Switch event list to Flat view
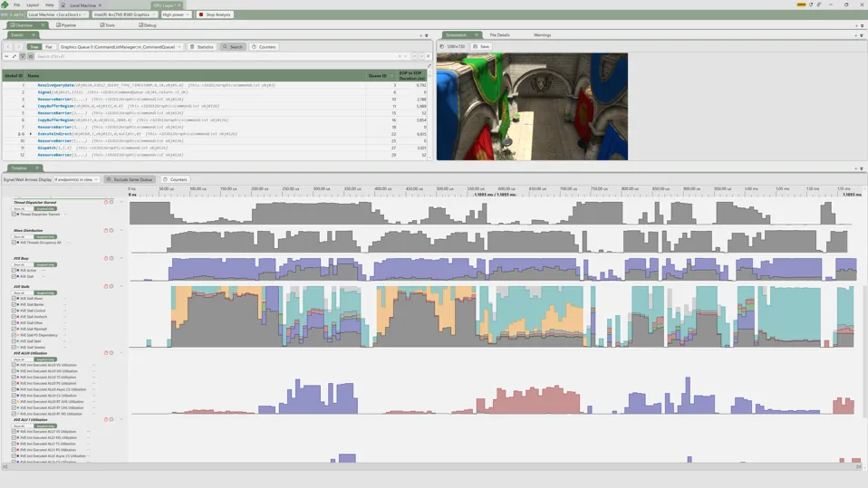The width and height of the screenshot is (868, 488). point(49,47)
